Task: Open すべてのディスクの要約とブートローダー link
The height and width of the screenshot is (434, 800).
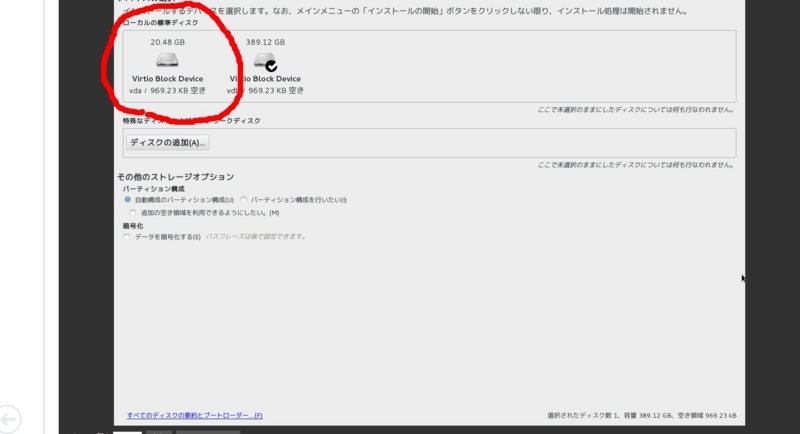Action: (x=194, y=415)
